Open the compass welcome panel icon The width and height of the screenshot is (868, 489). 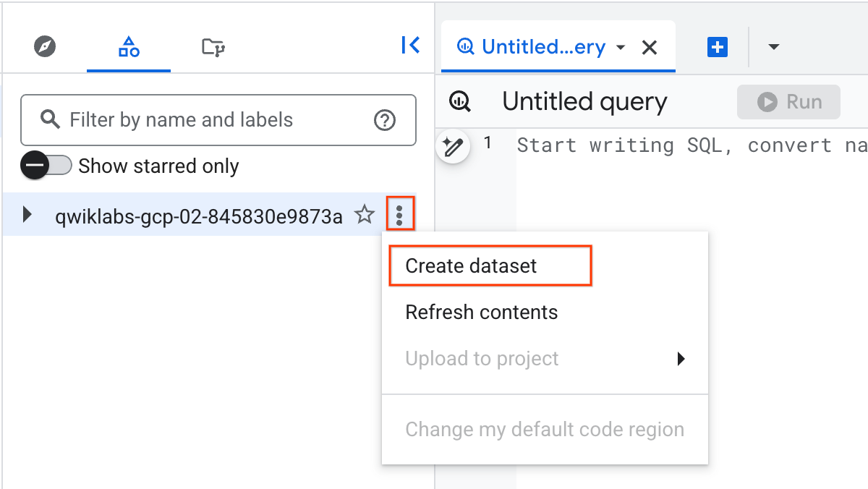pos(43,46)
